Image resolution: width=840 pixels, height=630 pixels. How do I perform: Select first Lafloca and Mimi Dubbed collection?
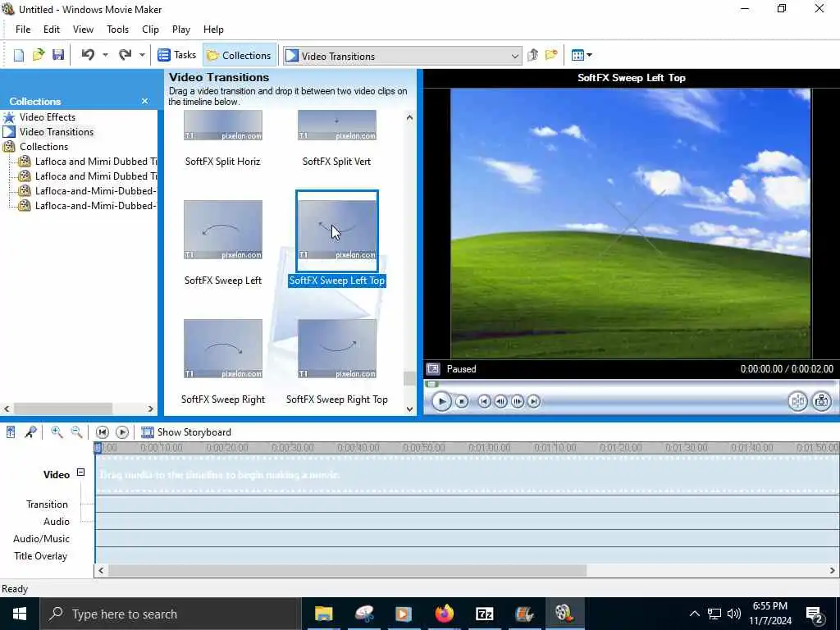(x=96, y=162)
